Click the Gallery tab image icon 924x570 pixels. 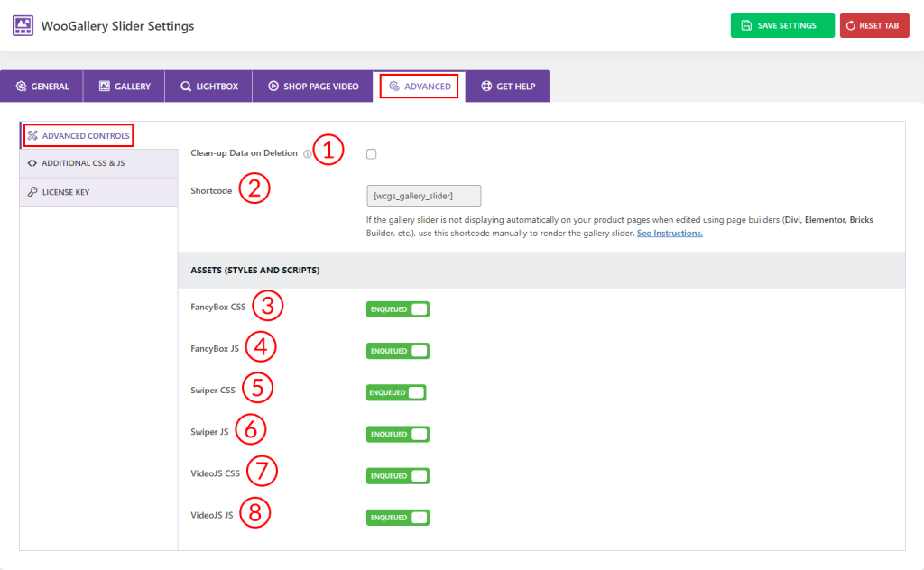(105, 86)
